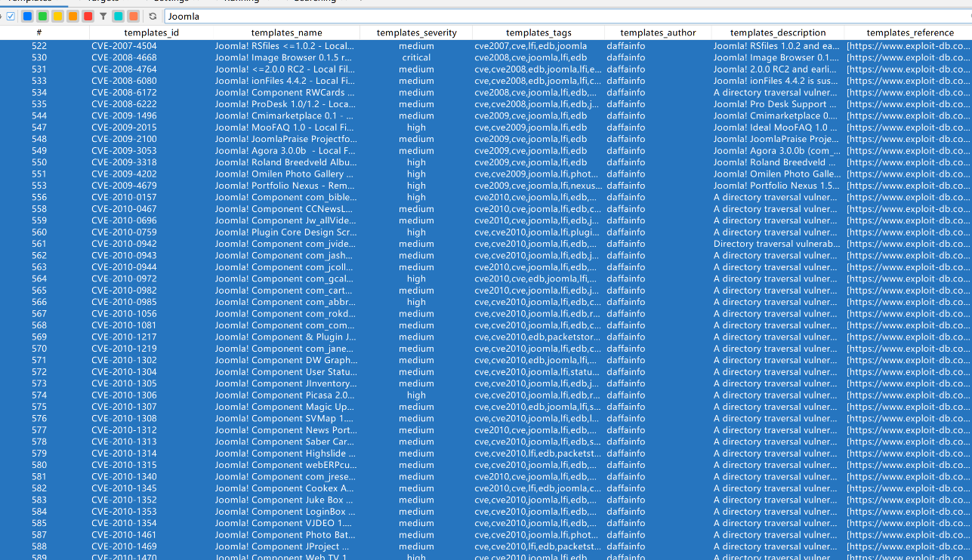
Task: Select the CVE-2009-1496 id cell
Action: 124,116
